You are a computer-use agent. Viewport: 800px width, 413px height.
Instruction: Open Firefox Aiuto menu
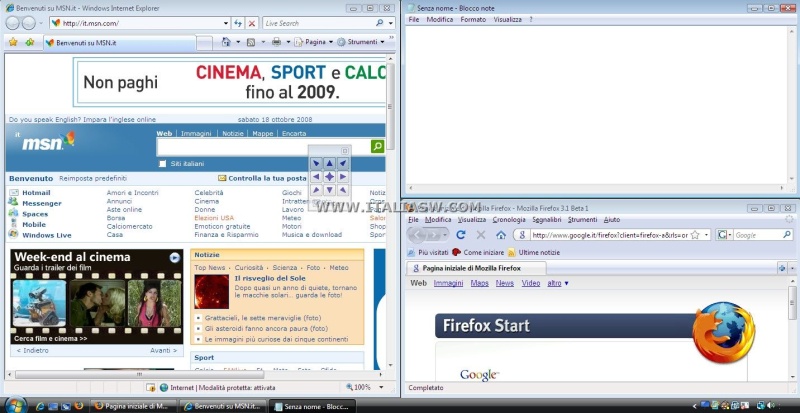[612, 220]
